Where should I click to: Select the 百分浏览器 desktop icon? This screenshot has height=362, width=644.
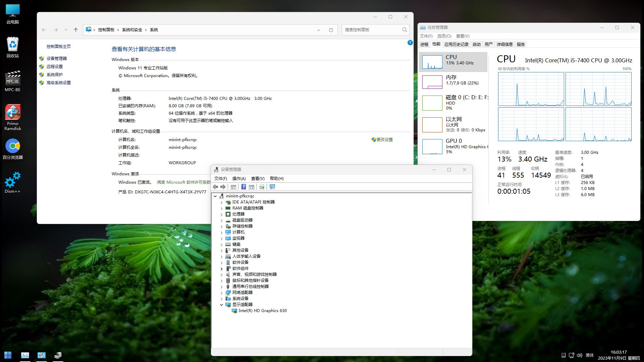coord(13,149)
